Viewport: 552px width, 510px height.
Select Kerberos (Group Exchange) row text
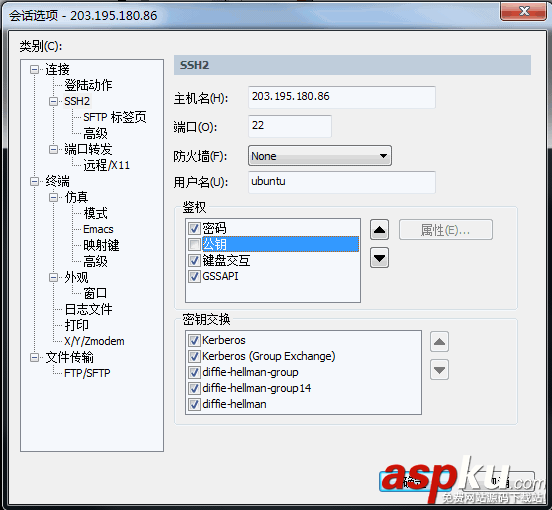(269, 356)
